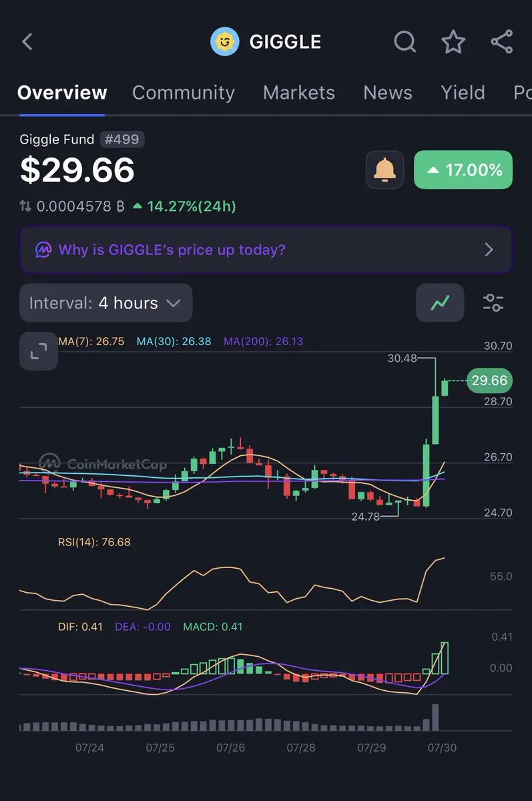
Task: Tap the 07/26 date on time axis
Action: (x=230, y=748)
